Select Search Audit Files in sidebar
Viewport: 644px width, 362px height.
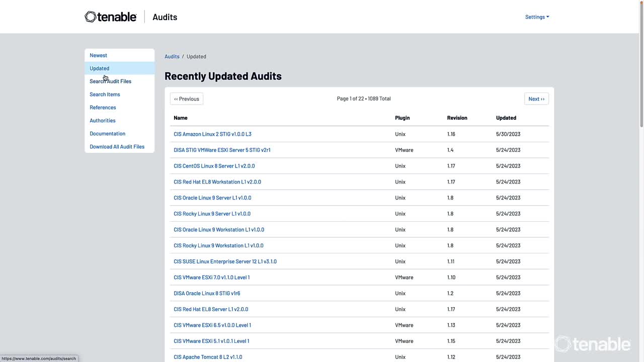[110, 81]
